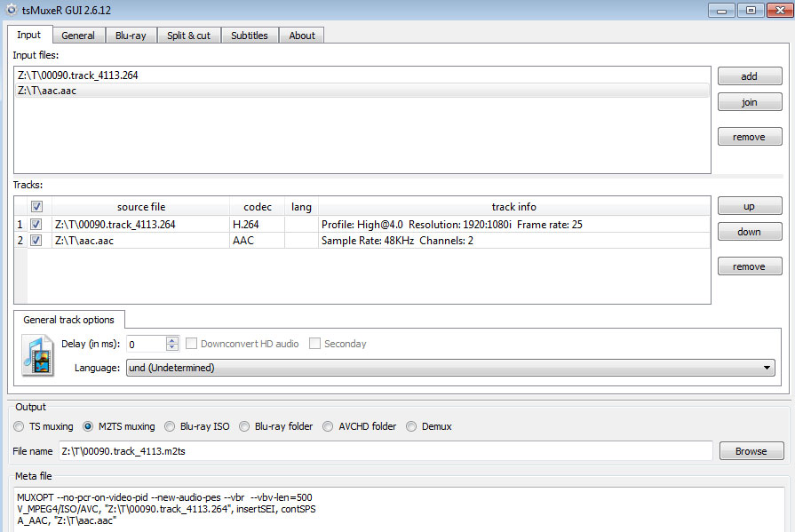Select M2TS muxing output option
The height and width of the screenshot is (532, 795).
point(88,426)
